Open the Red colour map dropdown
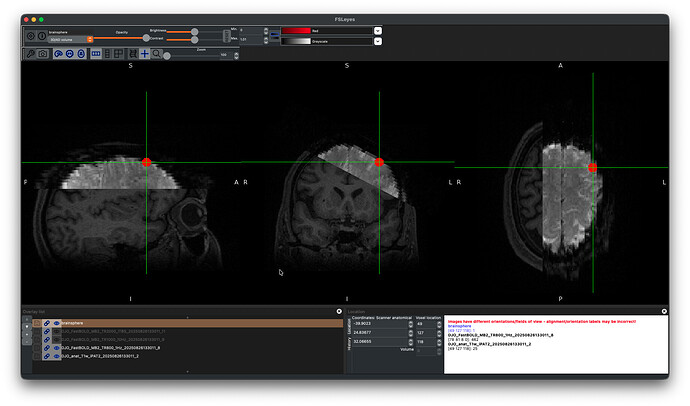This screenshot has height=406, width=690. coord(378,30)
